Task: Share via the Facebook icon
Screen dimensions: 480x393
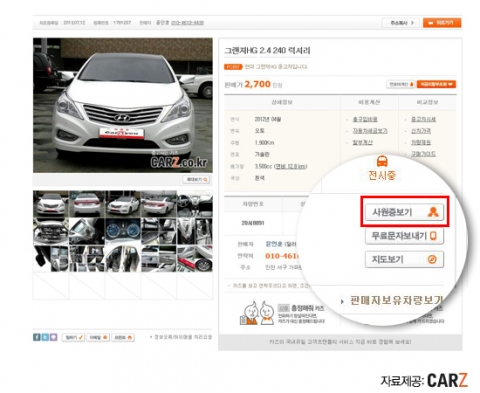Action: point(37,337)
